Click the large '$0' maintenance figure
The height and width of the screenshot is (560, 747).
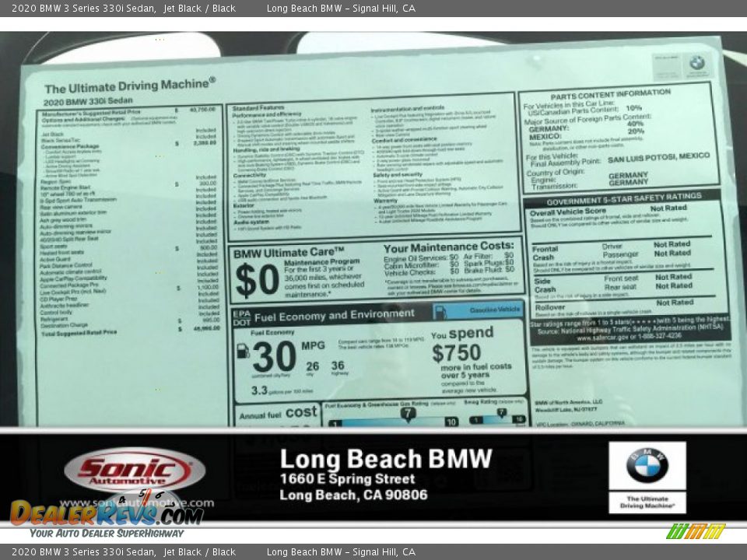[x=258, y=280]
